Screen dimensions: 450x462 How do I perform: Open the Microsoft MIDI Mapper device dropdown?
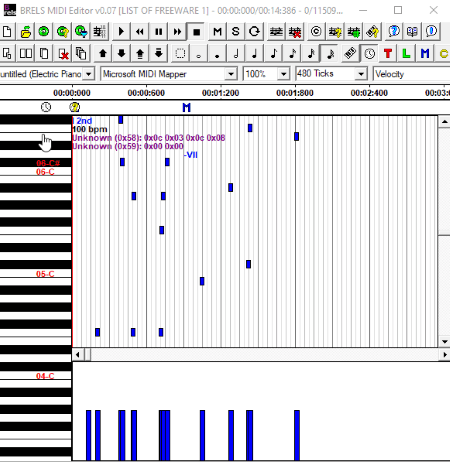point(231,74)
